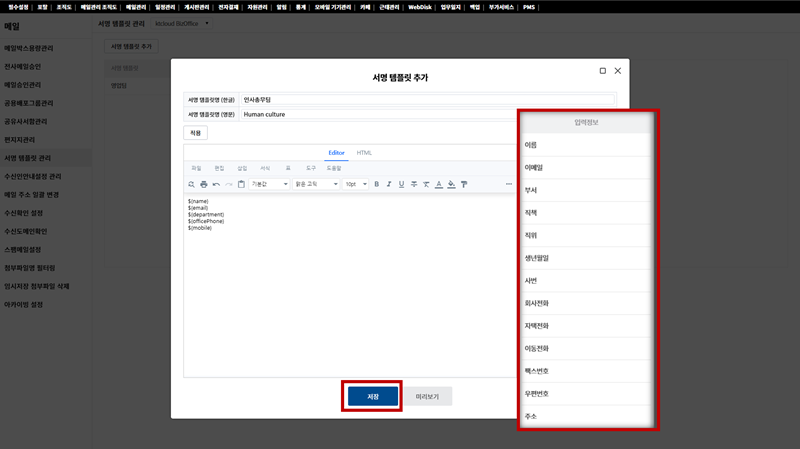
Task: Open the ktcloud BizOffice dropdown
Action: [182, 23]
